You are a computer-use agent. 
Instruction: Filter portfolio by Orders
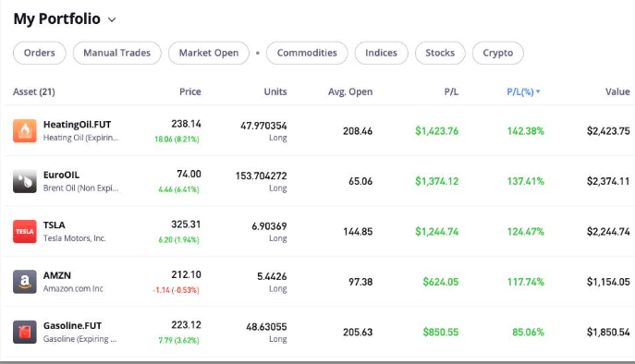click(39, 53)
